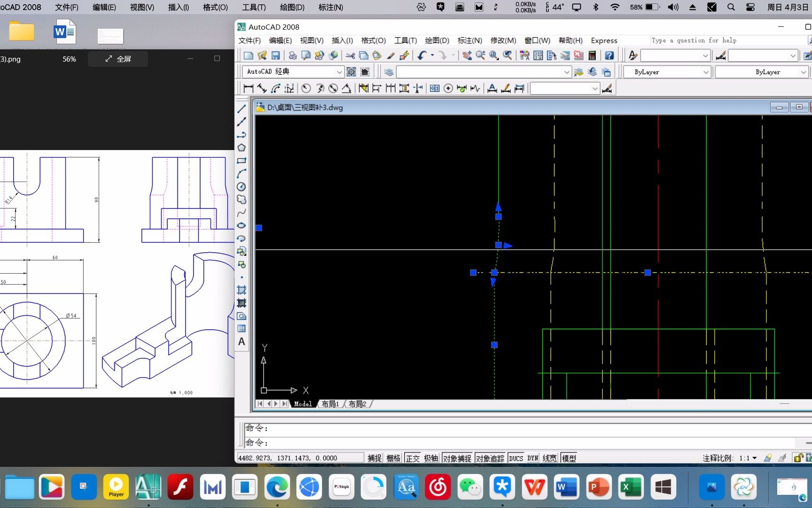Click the Linear Dimension icon
Image resolution: width=812 pixels, height=508 pixels.
248,88
